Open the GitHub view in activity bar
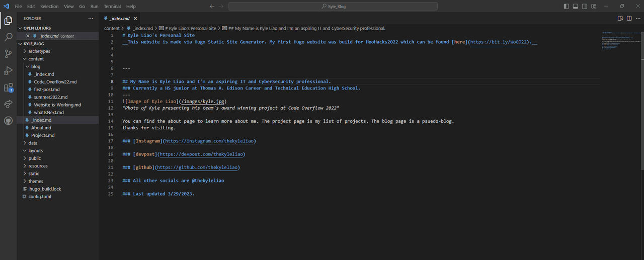644x260 pixels. 8,121
